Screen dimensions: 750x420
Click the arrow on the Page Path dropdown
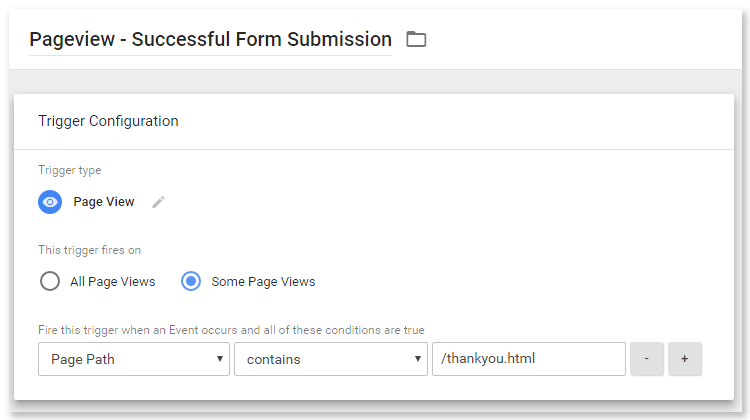click(219, 360)
